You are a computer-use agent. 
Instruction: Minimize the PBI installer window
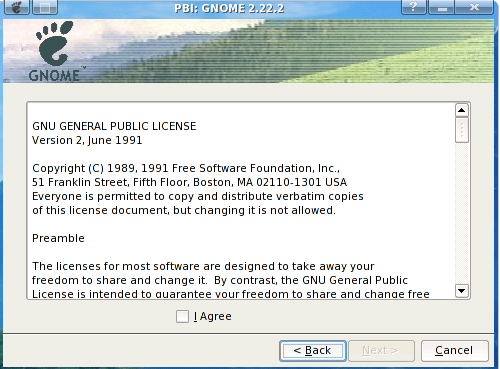pyautogui.click(x=442, y=7)
